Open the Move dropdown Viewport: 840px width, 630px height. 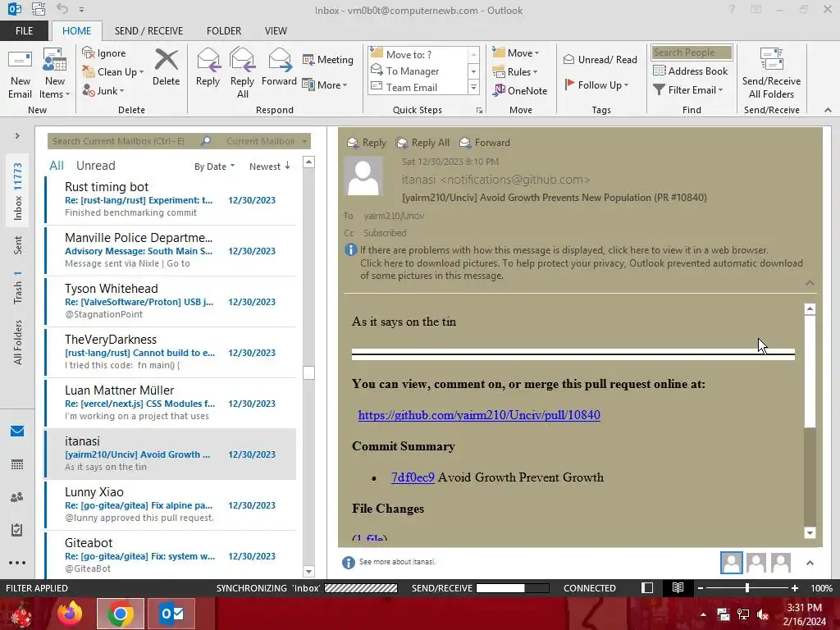coord(516,52)
